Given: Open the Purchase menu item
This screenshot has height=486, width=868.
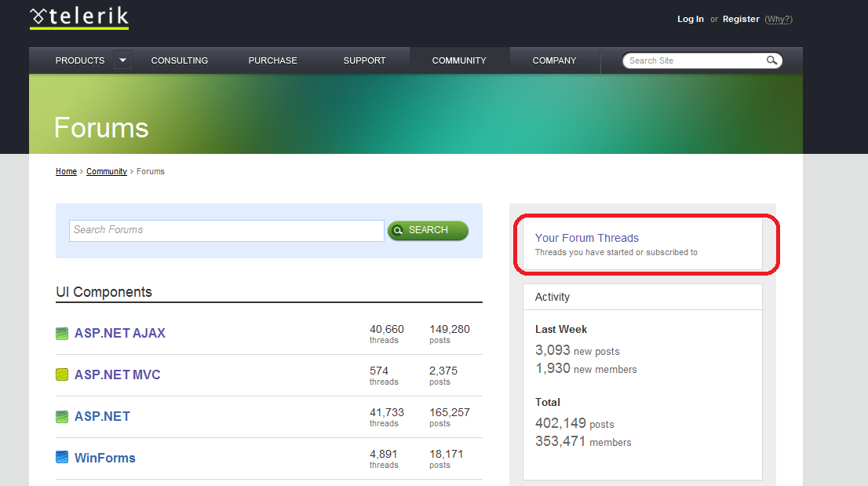Looking at the screenshot, I should pos(272,60).
